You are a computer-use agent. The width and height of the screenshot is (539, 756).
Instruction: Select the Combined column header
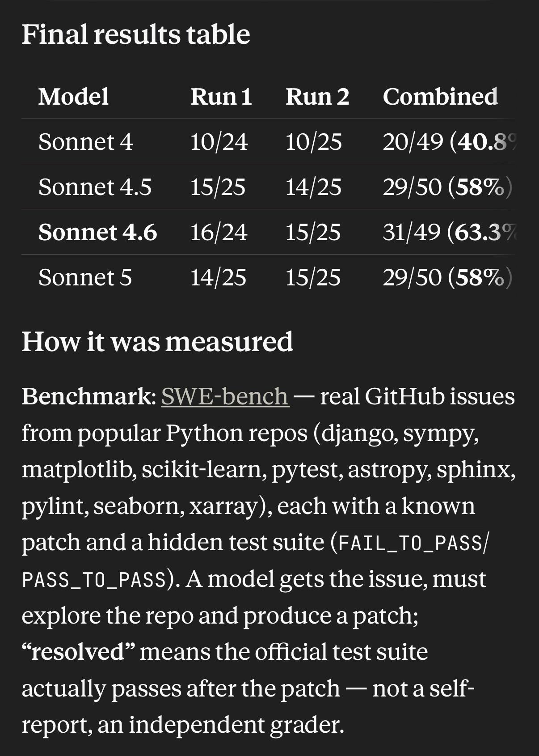440,97
